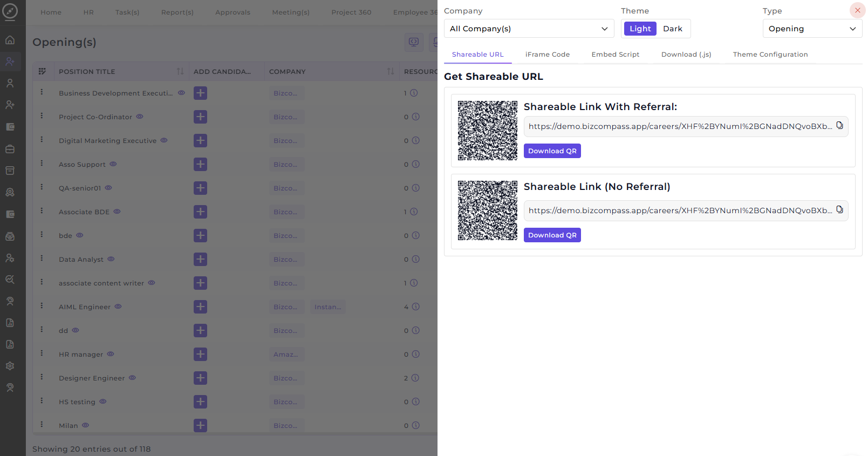868x456 pixels.
Task: Open the Meeting(s) top menu
Action: click(291, 12)
